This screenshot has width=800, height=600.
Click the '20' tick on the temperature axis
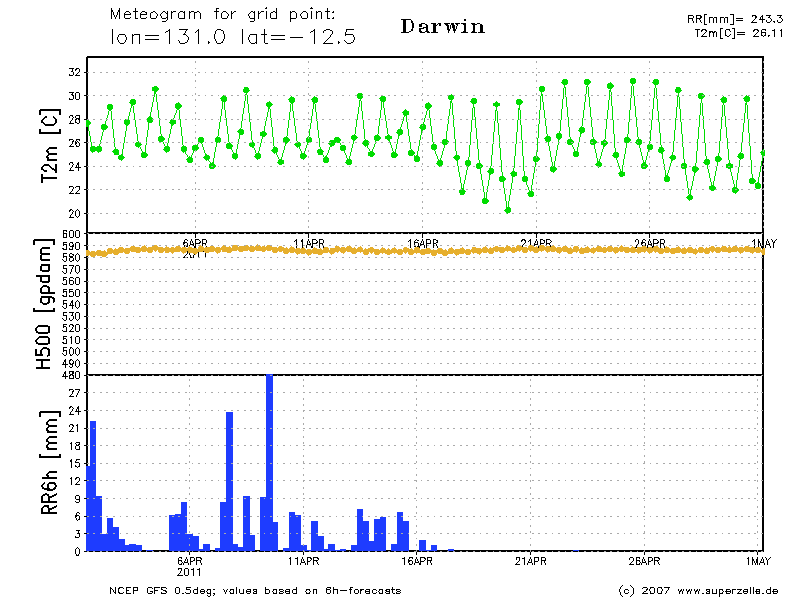74,214
